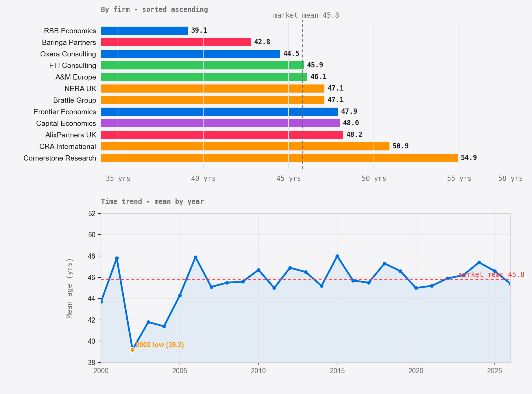The image size is (532, 394).
Task: Click the 'Baringa Partners' firm label
Action: (x=69, y=42)
